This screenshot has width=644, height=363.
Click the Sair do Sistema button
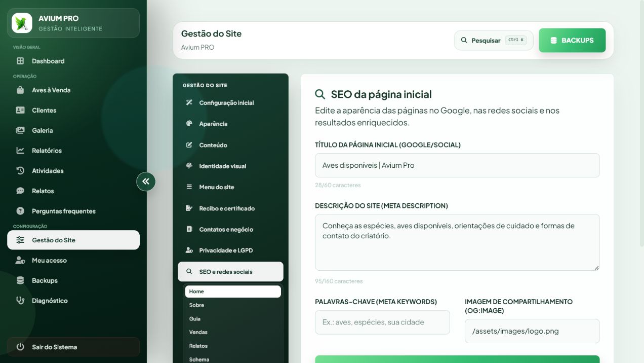[73, 347]
